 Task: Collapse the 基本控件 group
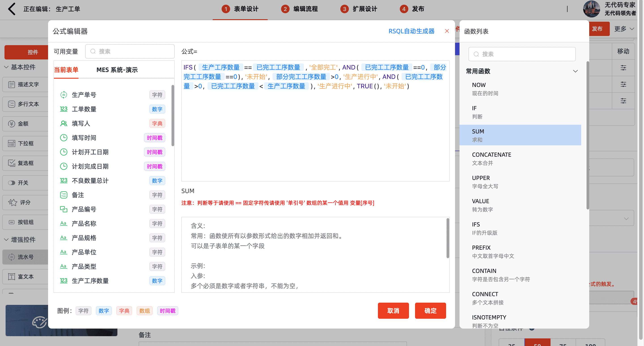pos(6,67)
